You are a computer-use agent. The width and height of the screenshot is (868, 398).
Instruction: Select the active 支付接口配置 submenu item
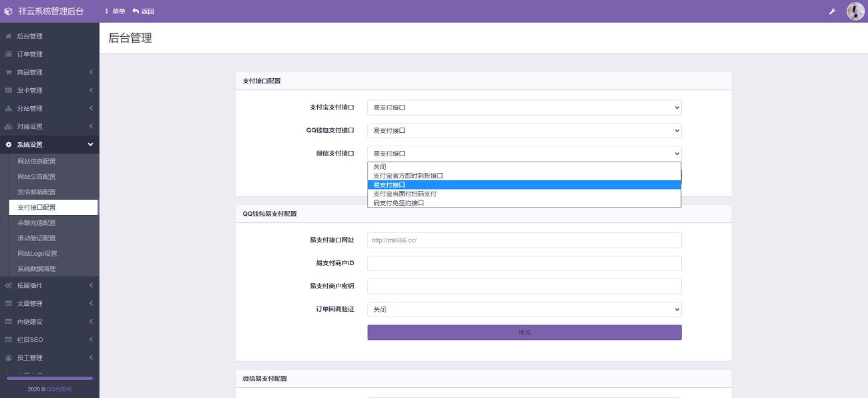tap(53, 208)
